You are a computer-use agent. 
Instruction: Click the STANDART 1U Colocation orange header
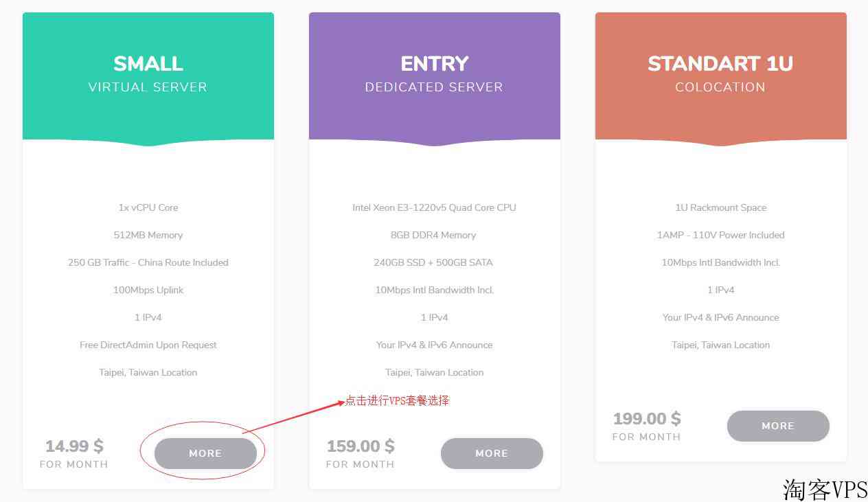tap(721, 76)
